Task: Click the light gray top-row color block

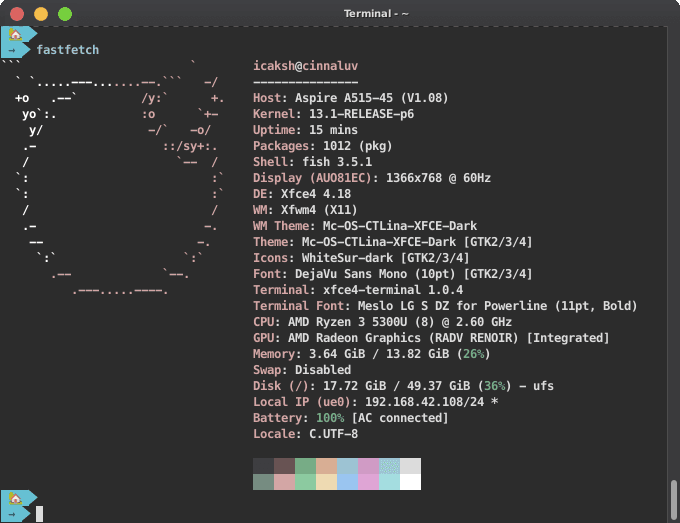Action: [410, 466]
